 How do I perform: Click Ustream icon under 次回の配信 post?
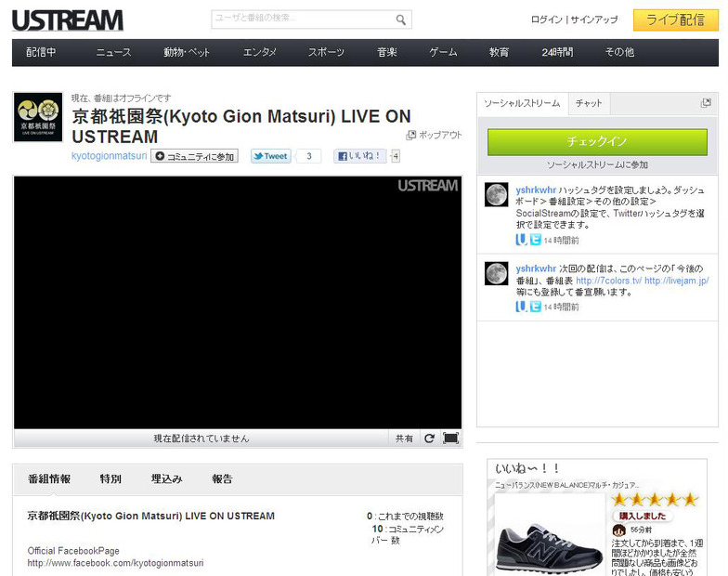tap(521, 307)
